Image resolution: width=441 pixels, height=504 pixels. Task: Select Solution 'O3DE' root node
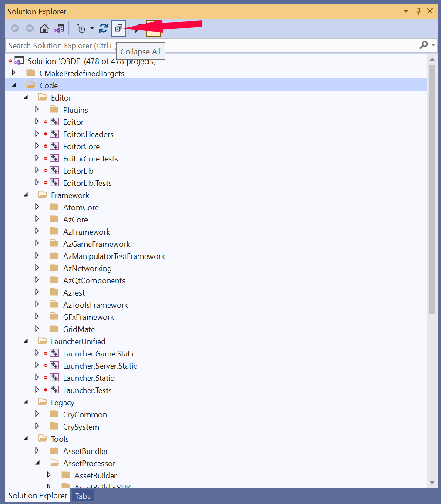pos(91,61)
